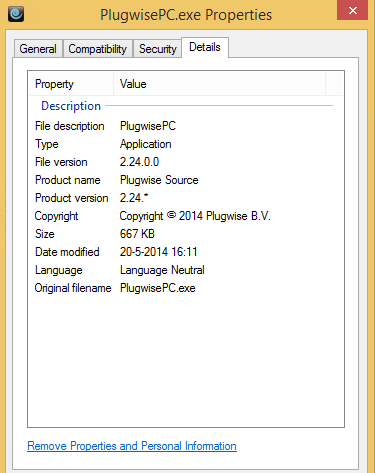
Task: Open the Compatibility tab
Action: point(97,49)
